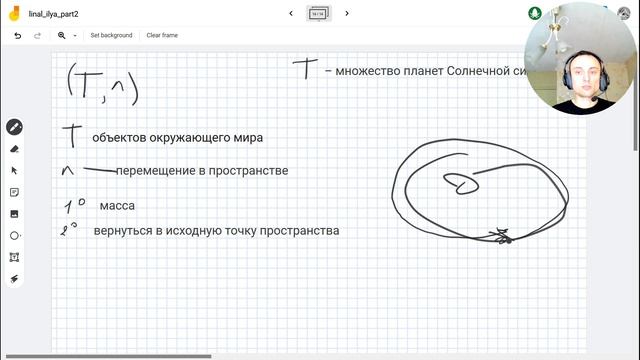Select the Laser pointer tool
The width and height of the screenshot is (640, 360).
tap(14, 279)
